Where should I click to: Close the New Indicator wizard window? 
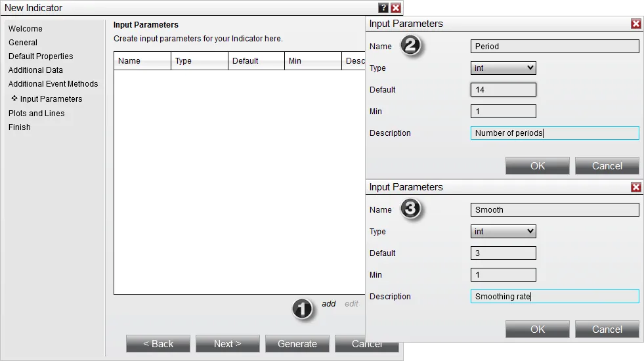pyautogui.click(x=396, y=8)
